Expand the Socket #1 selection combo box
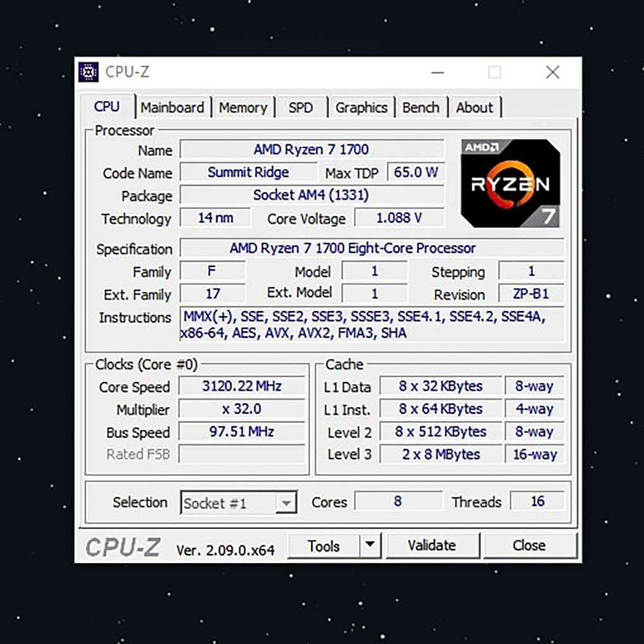Image resolution: width=644 pixels, height=644 pixels. click(x=238, y=502)
